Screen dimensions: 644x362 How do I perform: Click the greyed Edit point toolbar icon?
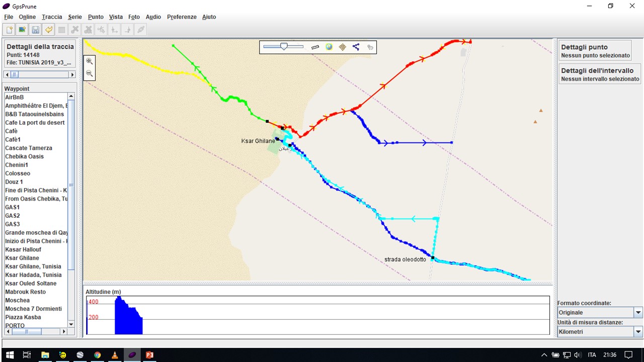pos(62,30)
